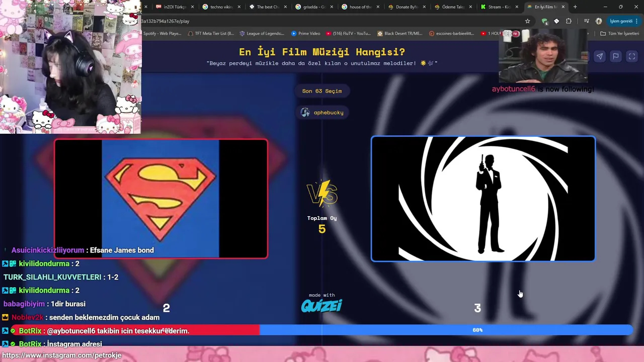Open the (516) FluTV - YouTube bookmark
The image size is (644, 362).
click(348, 34)
